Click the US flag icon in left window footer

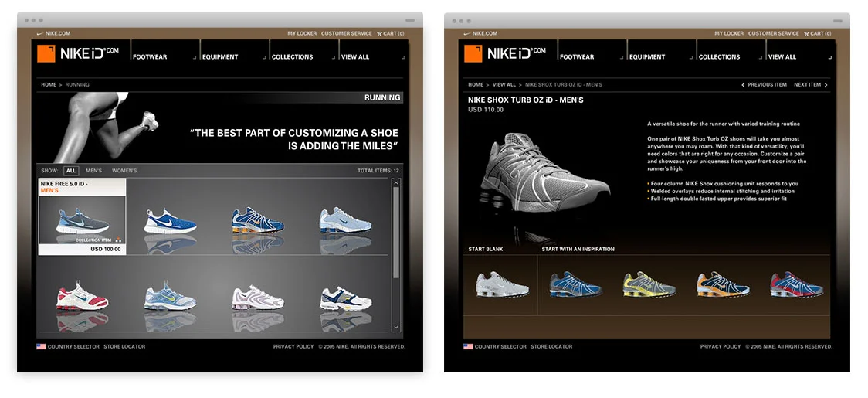pos(41,346)
